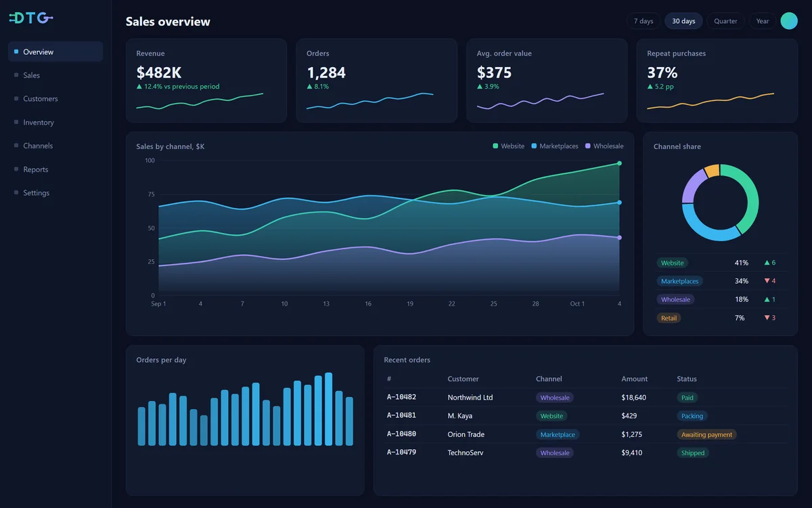This screenshot has height=508, width=812.
Task: Click the Customer column header
Action: (x=463, y=379)
